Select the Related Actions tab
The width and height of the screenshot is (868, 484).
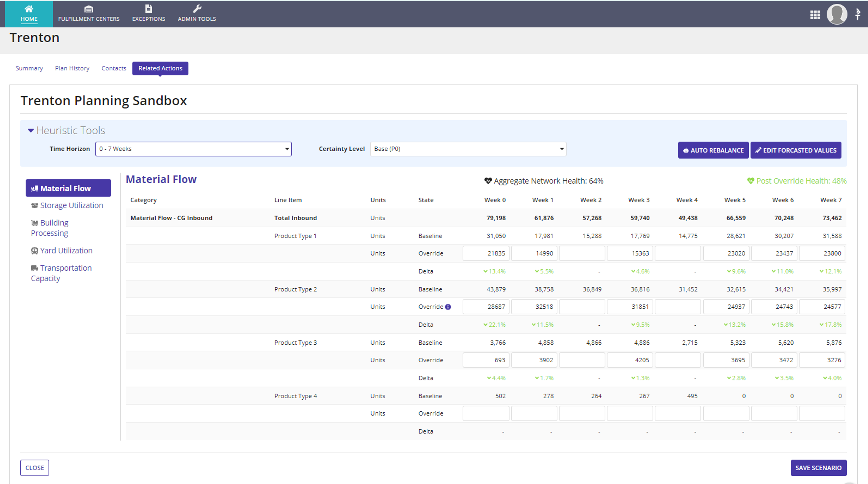pyautogui.click(x=160, y=69)
